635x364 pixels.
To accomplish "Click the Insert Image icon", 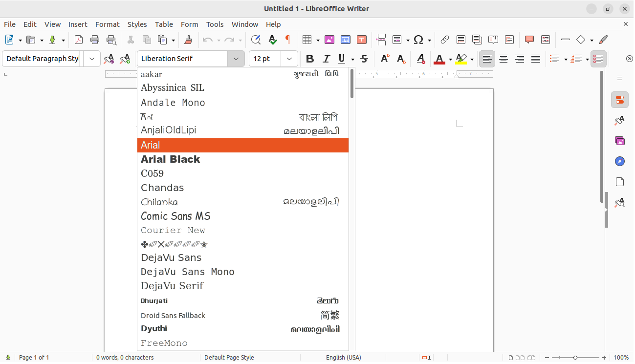I will click(329, 40).
